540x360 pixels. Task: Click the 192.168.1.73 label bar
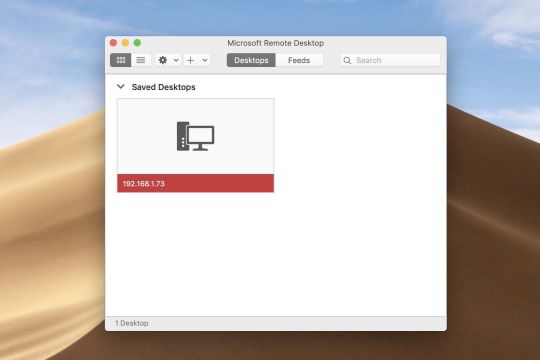click(196, 183)
